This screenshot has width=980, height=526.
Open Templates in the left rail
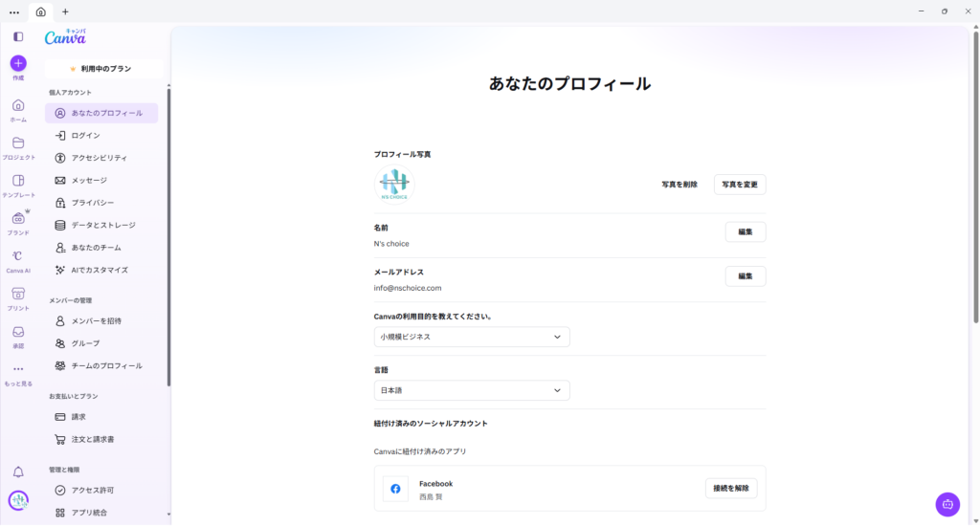coord(18,181)
